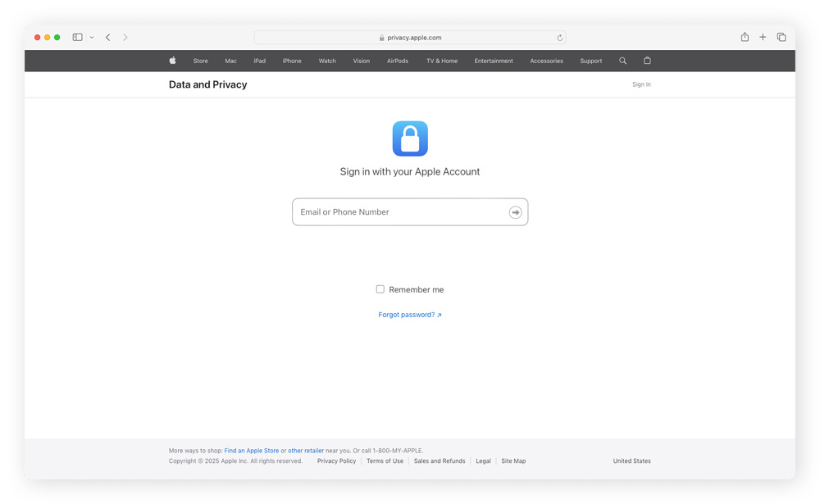Open the Find an Apple Store link
Viewport: 820px width, 504px height.
[x=252, y=451]
